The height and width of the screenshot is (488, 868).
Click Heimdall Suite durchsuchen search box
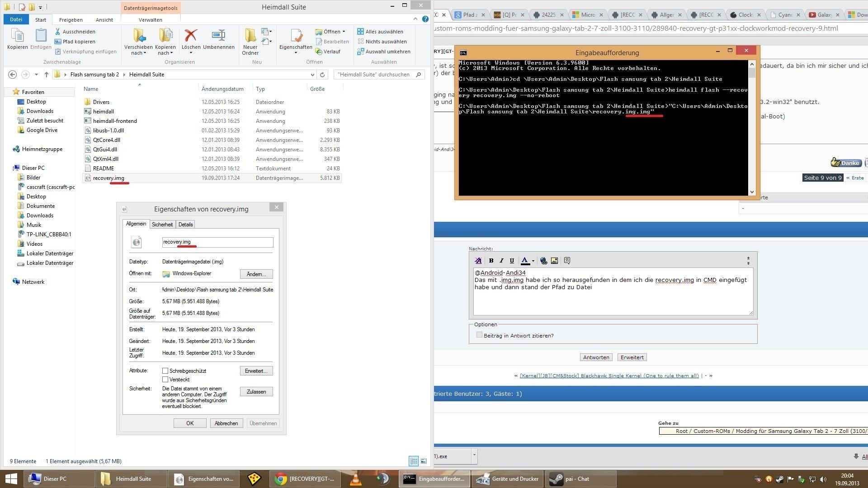click(x=379, y=75)
